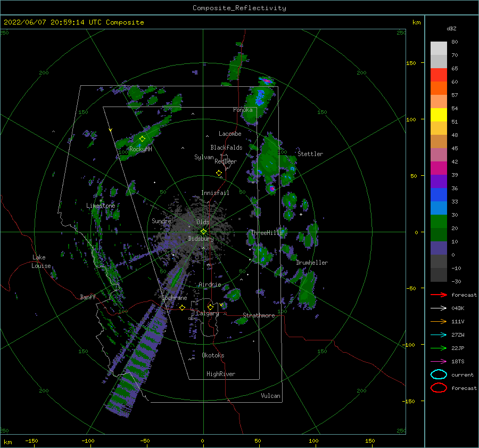Click the RockyMH label
479x448 pixels.
141,149
